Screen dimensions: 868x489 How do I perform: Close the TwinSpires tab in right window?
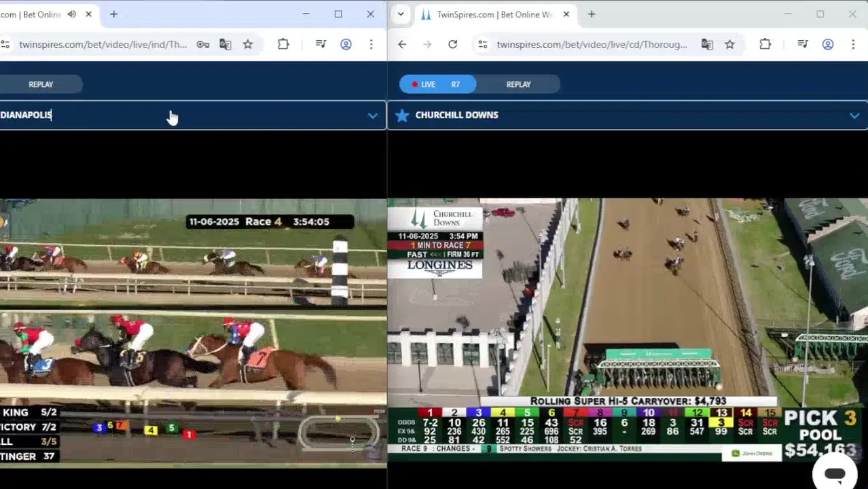[x=566, y=14]
